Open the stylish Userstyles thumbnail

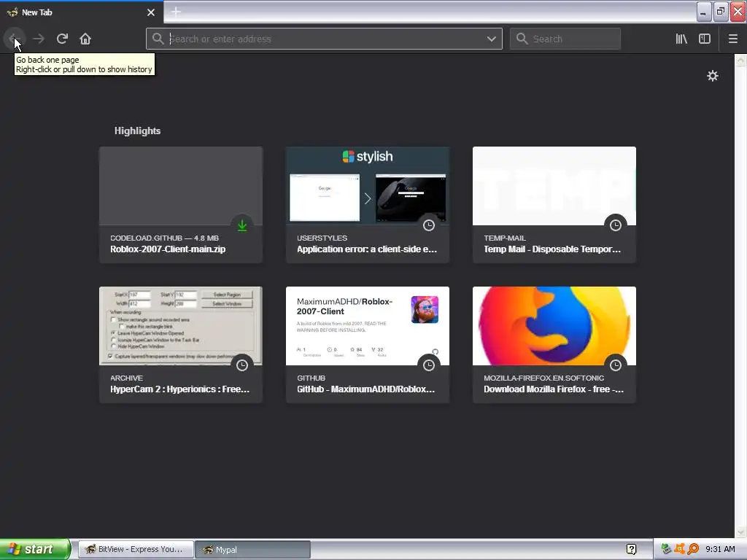368,186
